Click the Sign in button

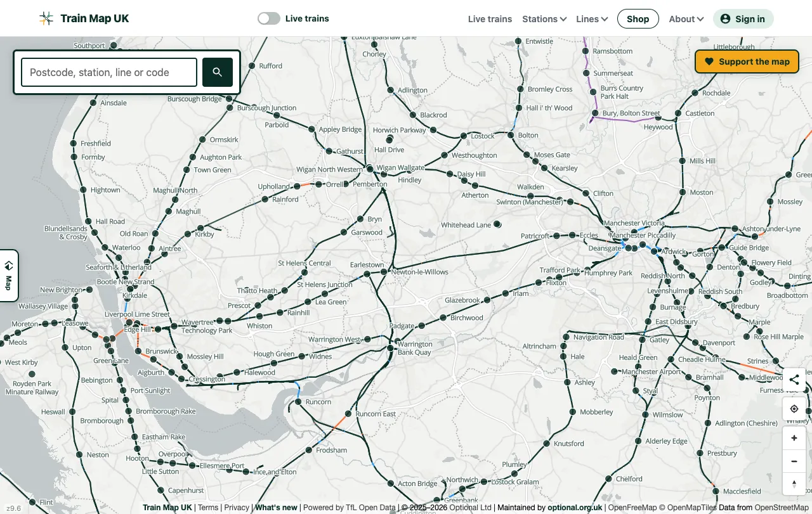point(743,19)
